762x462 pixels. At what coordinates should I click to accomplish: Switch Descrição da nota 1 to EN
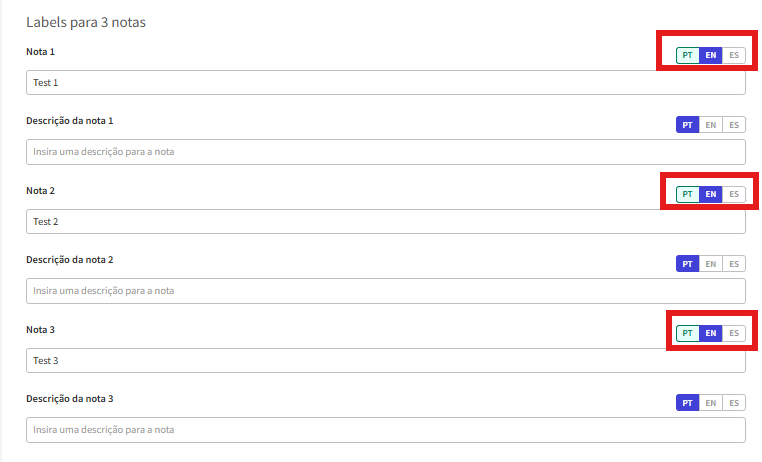point(710,125)
